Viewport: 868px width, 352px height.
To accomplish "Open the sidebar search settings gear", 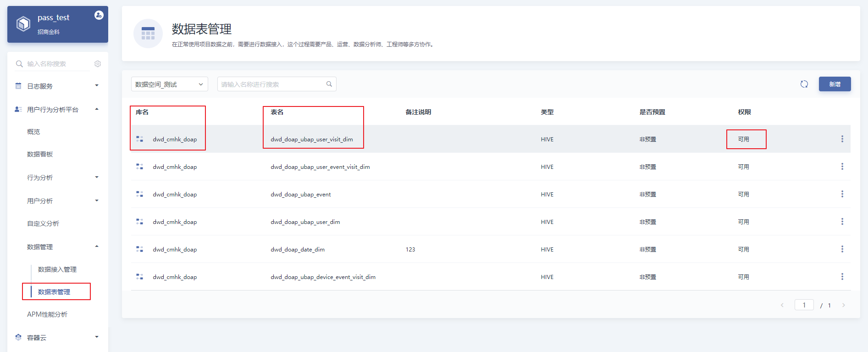I will coord(98,64).
